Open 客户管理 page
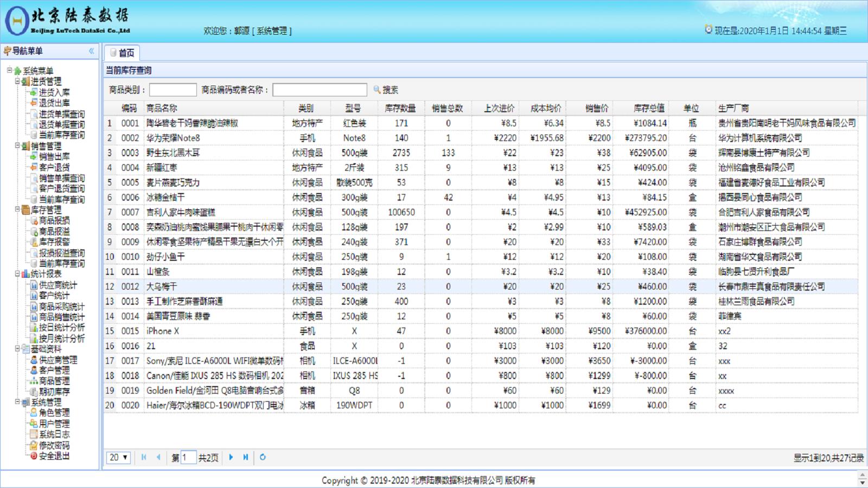The image size is (868, 488). tap(54, 370)
